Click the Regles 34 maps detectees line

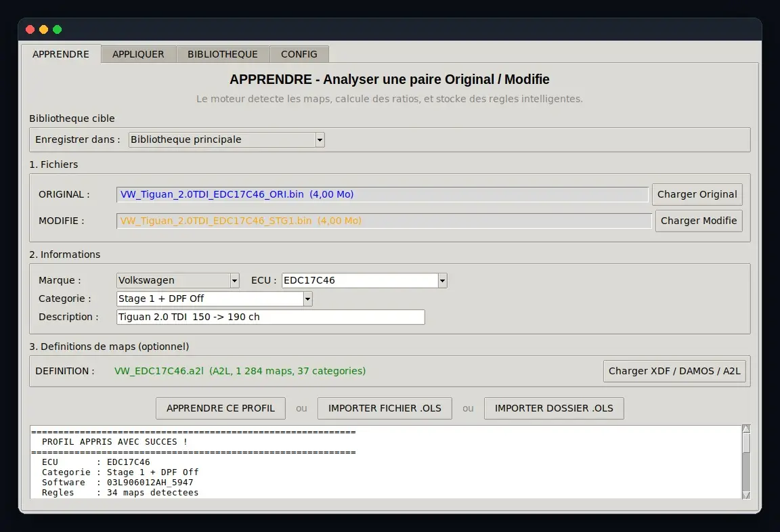coord(120,493)
